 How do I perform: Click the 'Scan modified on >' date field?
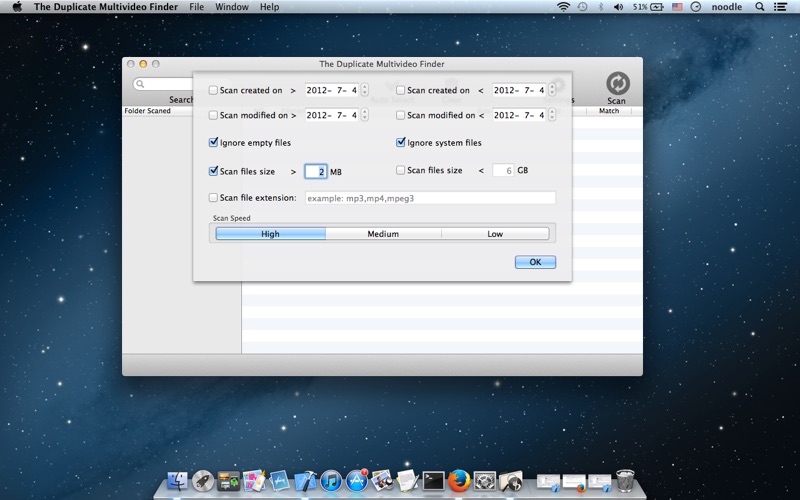coord(332,115)
